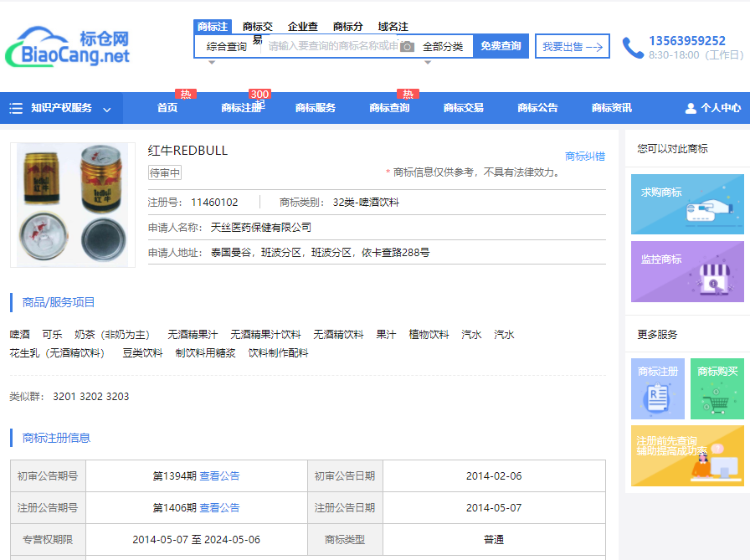Image resolution: width=750 pixels, height=560 pixels.
Task: Click the 免费查询 search button
Action: tap(501, 46)
